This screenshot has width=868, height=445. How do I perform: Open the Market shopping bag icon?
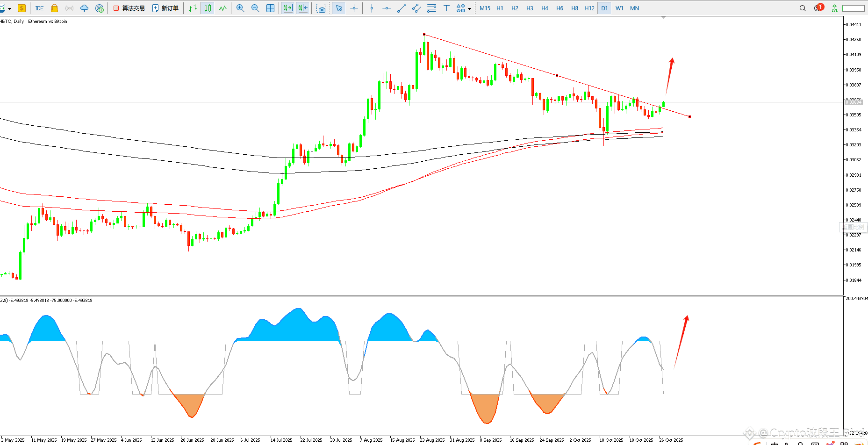54,8
